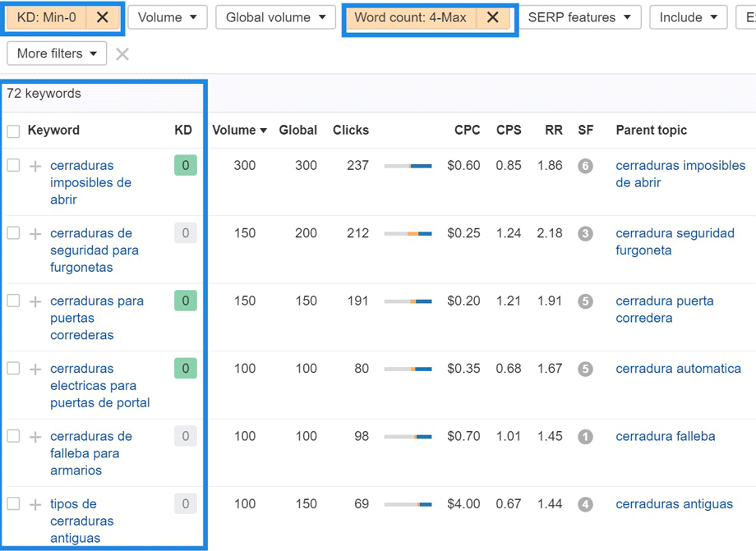Click plus icon beside cerraduras imposibles de abrir
Image resolution: width=756 pixels, height=551 pixels.
click(x=35, y=166)
